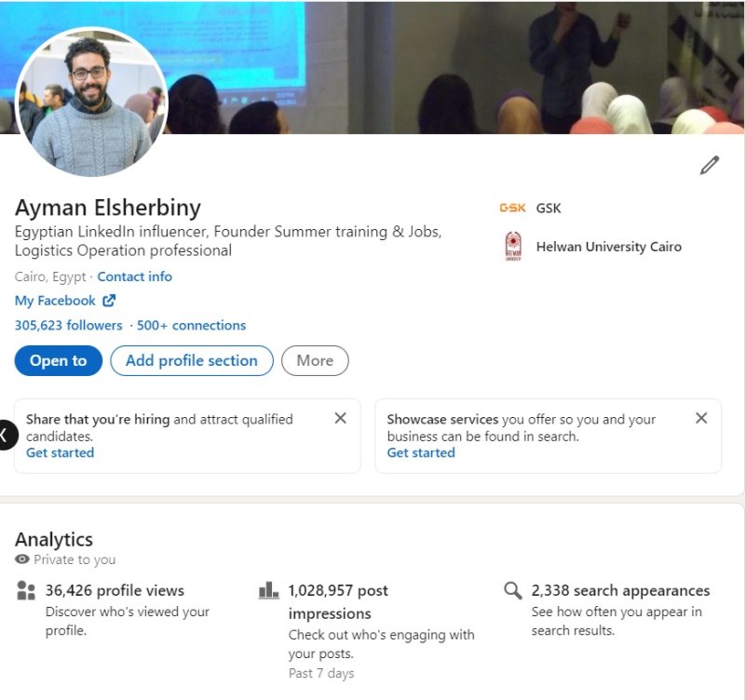Viewport: 745px width, 700px height.
Task: Dismiss the Share that you're hiring card
Action: 341,418
